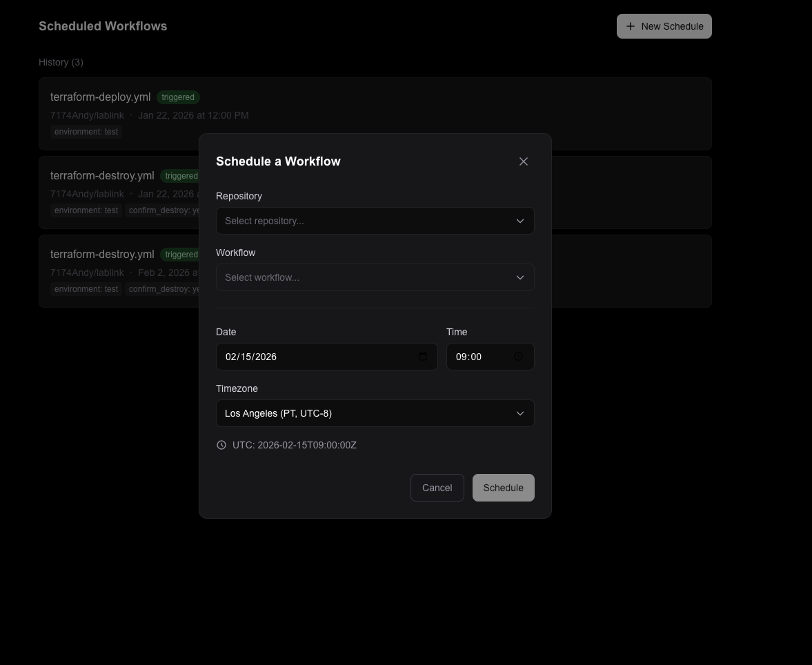Click the plus icon on New Schedule

tap(630, 26)
